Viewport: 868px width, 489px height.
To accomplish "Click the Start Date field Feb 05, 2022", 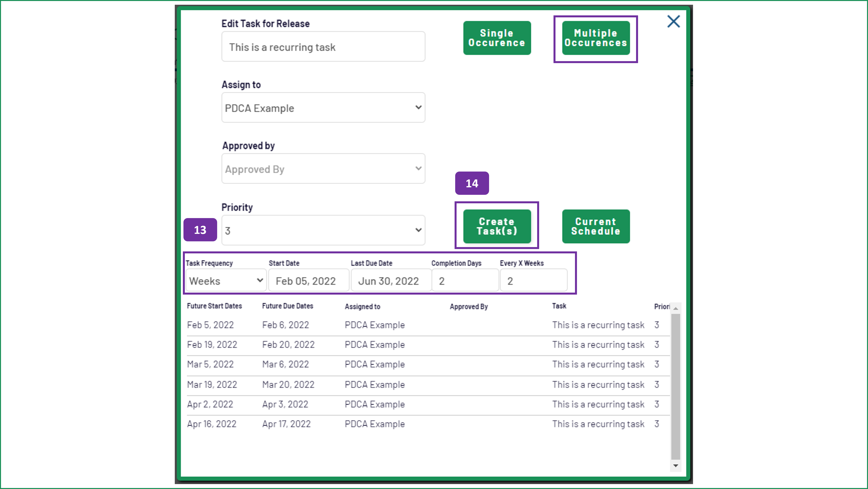I will pos(309,280).
